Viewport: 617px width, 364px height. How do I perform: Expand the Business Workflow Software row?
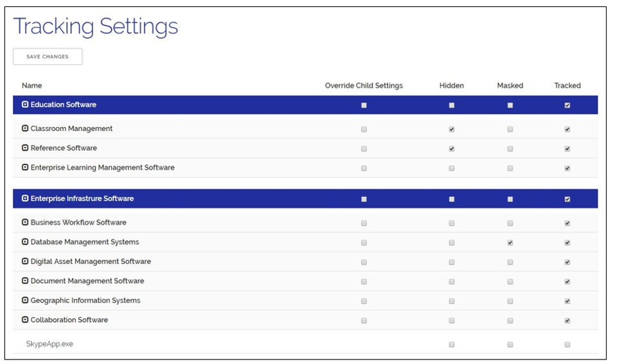tap(25, 223)
